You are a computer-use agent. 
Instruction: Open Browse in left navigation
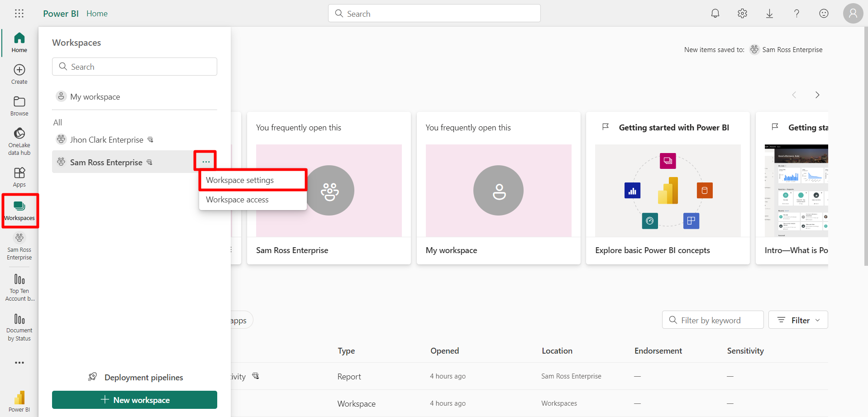point(19,106)
